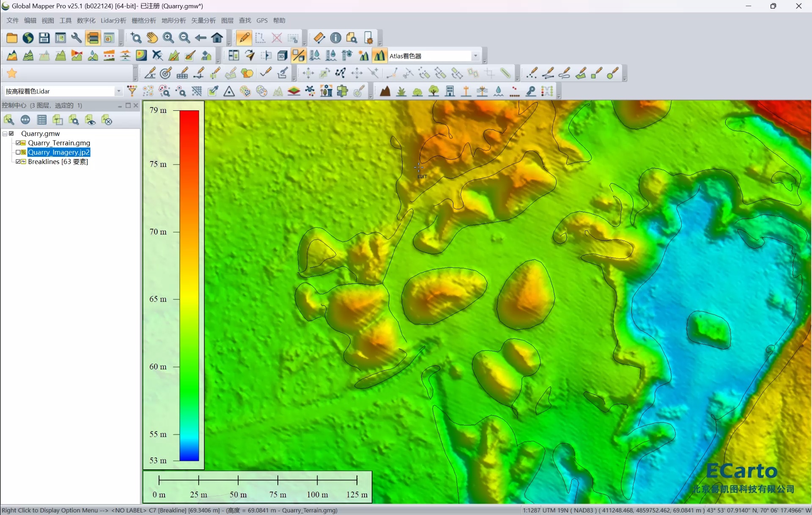Open the Lidar分析 menu
The height and width of the screenshot is (515, 812).
(x=113, y=20)
